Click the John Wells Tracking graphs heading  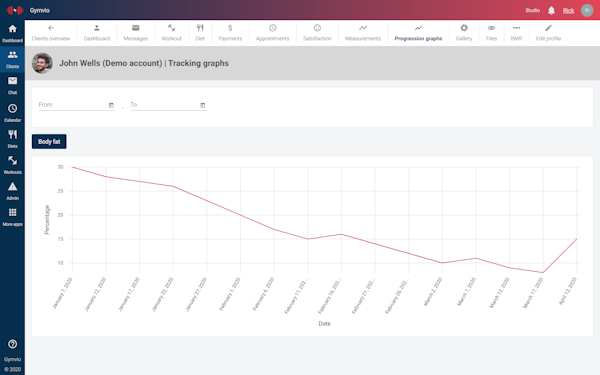144,63
